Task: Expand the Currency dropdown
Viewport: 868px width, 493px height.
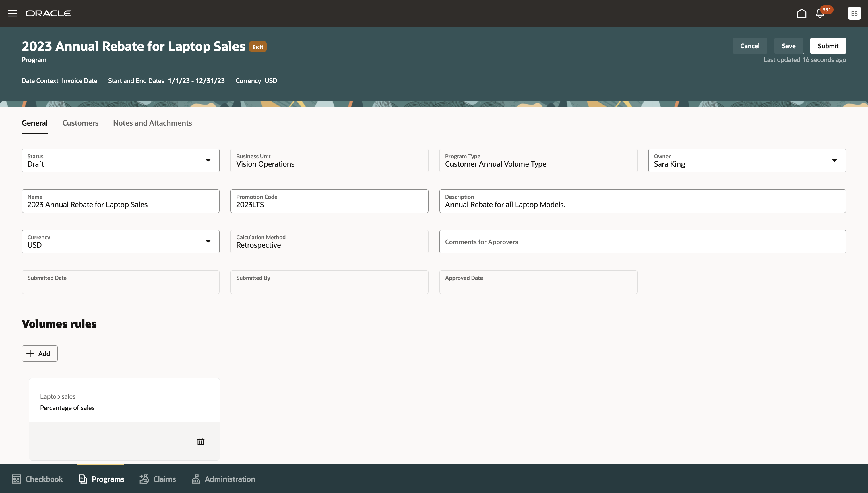Action: (208, 241)
